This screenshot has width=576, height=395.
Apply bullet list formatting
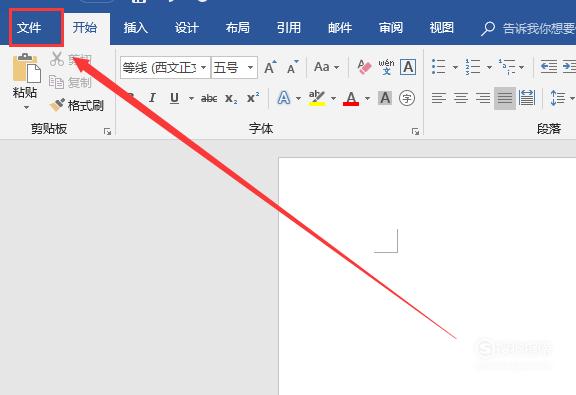(x=439, y=67)
